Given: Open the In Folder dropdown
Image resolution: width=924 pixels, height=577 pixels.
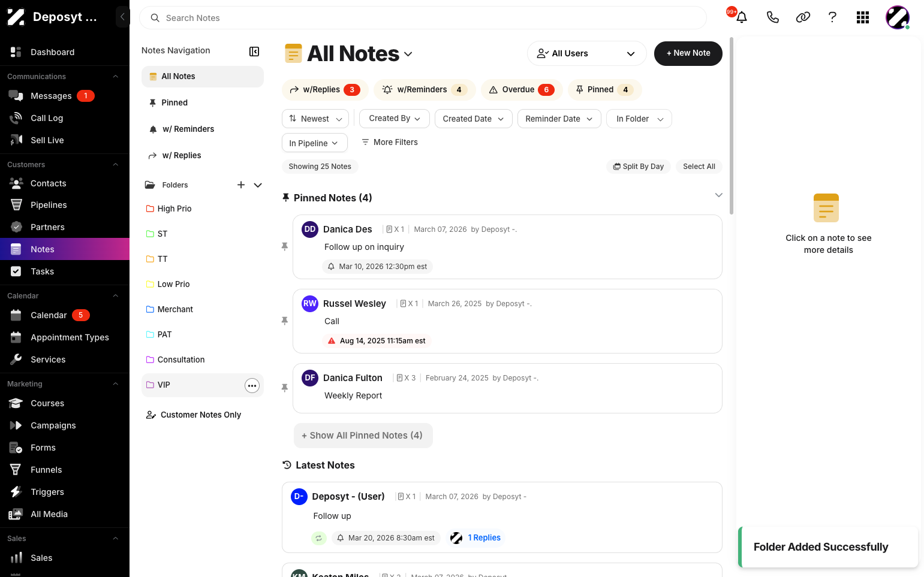Looking at the screenshot, I should pyautogui.click(x=639, y=119).
